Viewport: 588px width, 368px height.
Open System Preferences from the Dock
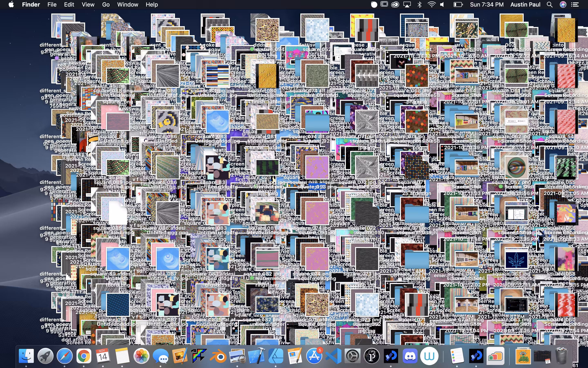pos(352,356)
